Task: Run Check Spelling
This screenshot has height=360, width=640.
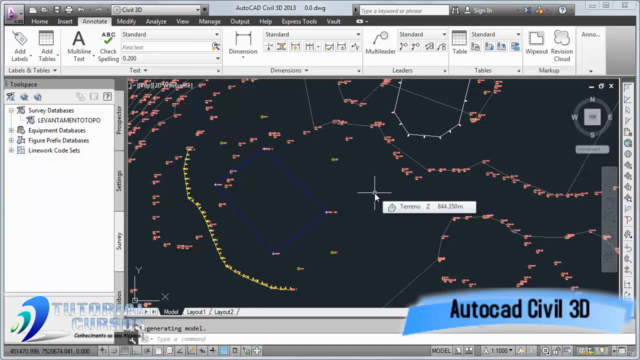Action: point(108,46)
